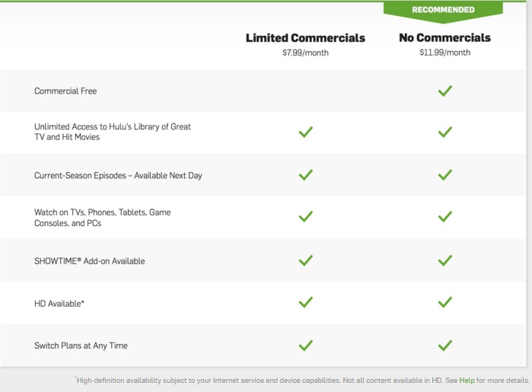The image size is (532, 392).
Task: Click the SHOWTIME Add-on Available label
Action: 90,261
